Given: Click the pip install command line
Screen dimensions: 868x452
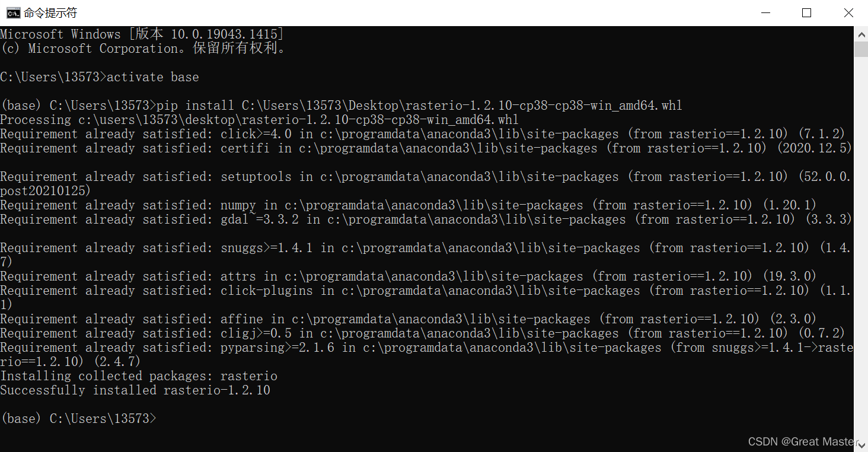Looking at the screenshot, I should (x=338, y=105).
